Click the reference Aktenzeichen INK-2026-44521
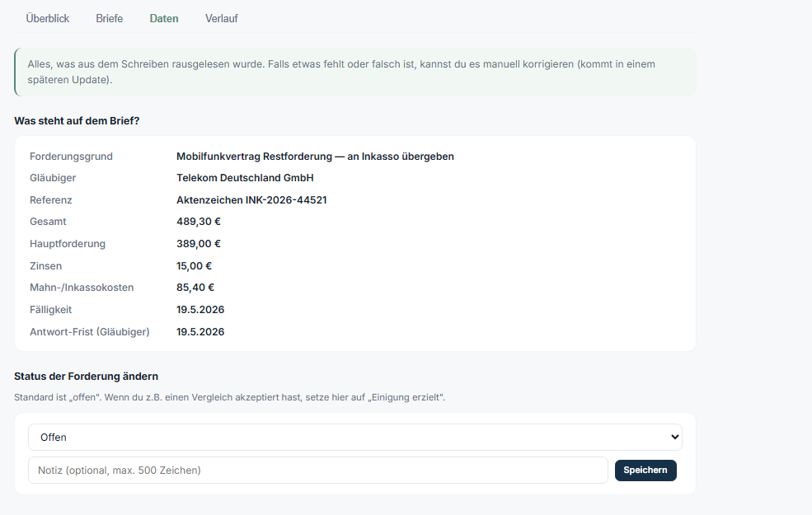This screenshot has height=515, width=812. [x=251, y=199]
